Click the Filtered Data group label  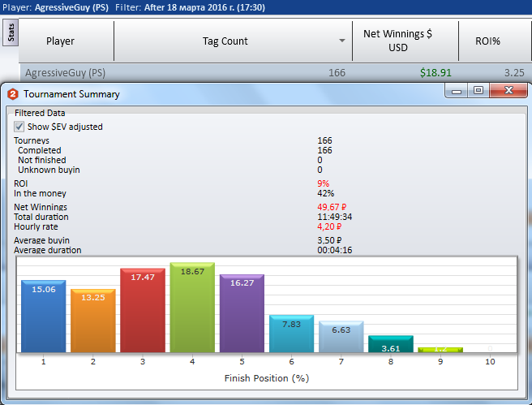tap(40, 113)
